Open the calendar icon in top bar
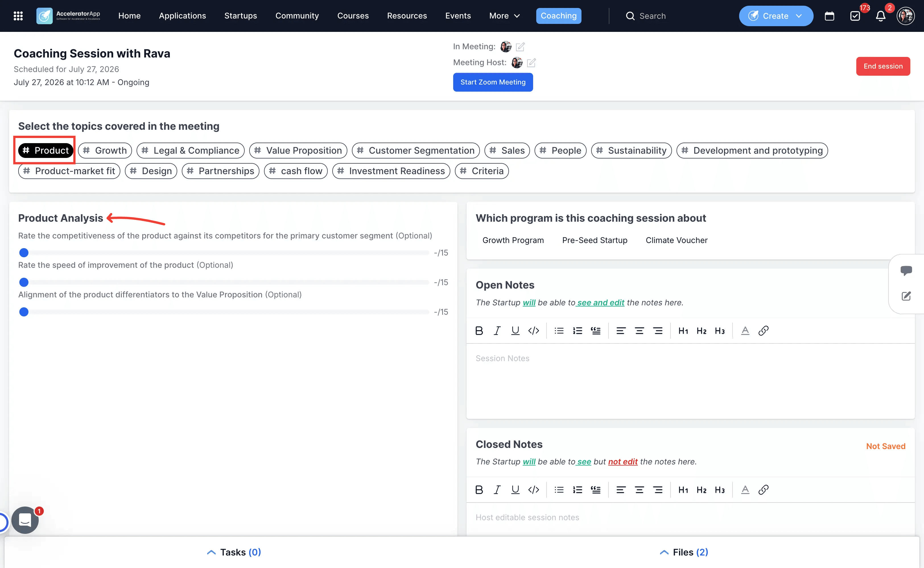924x568 pixels. click(x=829, y=16)
